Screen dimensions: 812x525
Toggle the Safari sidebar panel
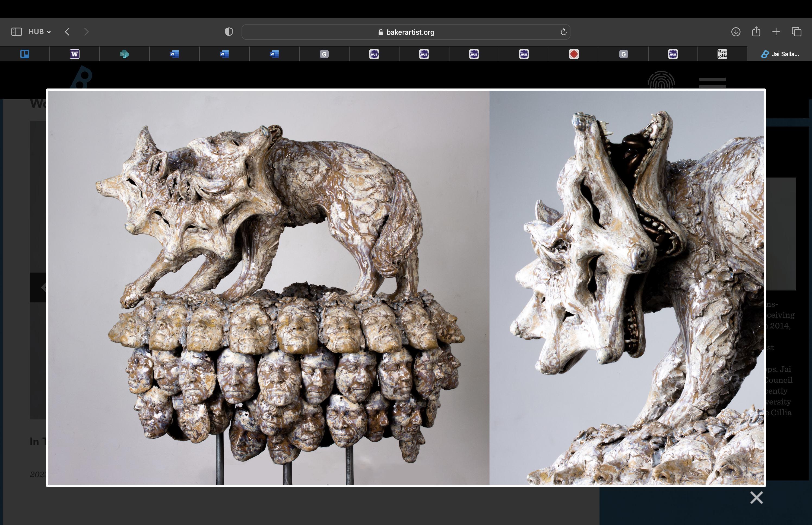click(x=16, y=32)
